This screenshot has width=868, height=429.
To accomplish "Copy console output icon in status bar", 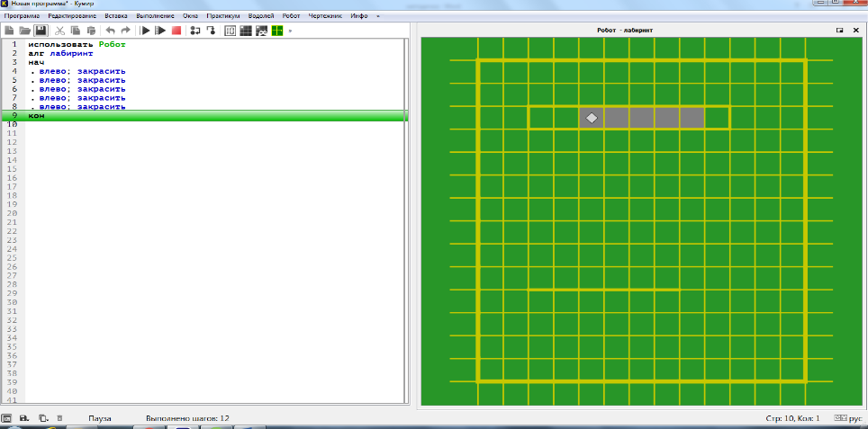I will coord(43,418).
